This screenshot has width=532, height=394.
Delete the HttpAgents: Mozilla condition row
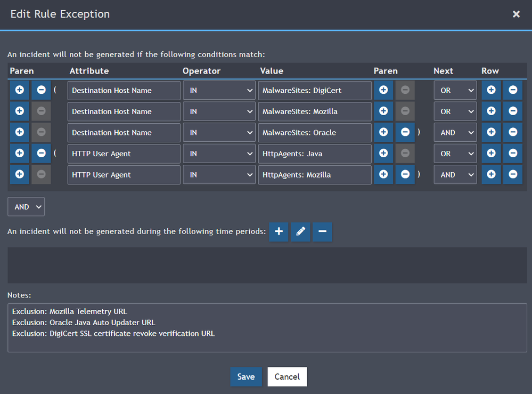[512, 175]
